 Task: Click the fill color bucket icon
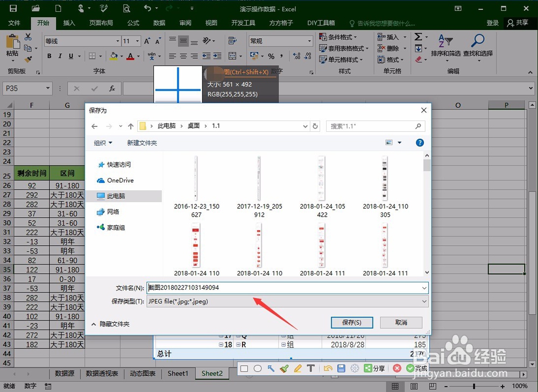click(114, 56)
